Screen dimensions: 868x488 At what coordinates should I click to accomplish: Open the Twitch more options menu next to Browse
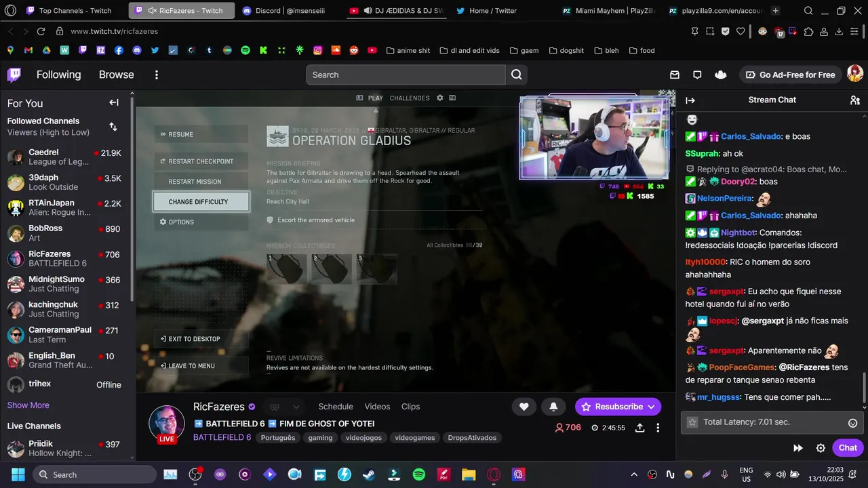coord(157,75)
